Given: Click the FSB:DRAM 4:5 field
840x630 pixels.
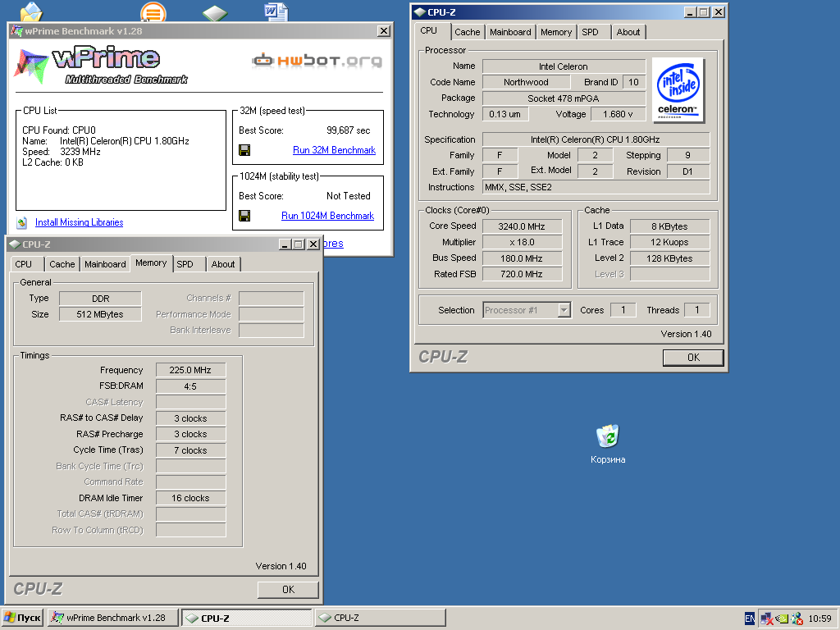Looking at the screenshot, I should coord(190,386).
